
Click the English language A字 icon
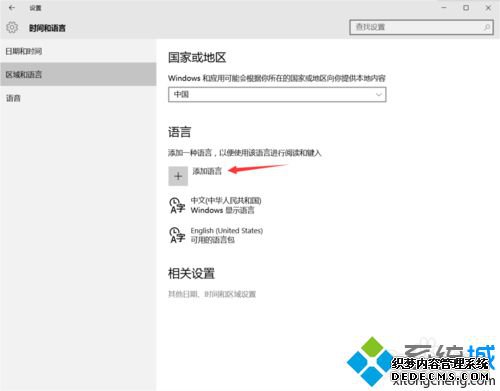177,235
